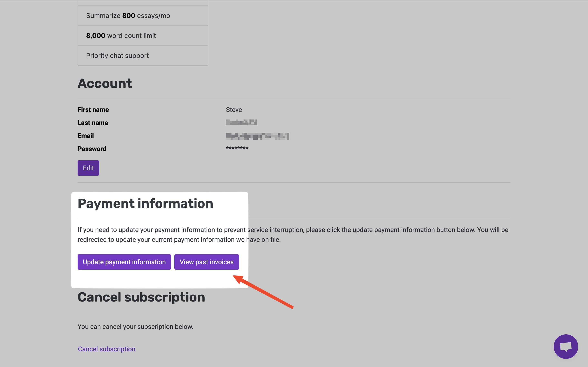
Task: Click the first name value 'Steve'
Action: [234, 110]
